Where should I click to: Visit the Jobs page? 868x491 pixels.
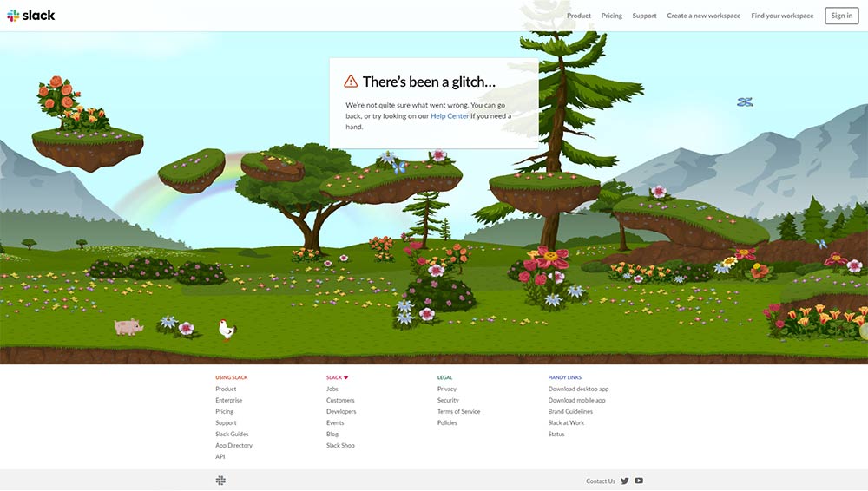(x=332, y=390)
